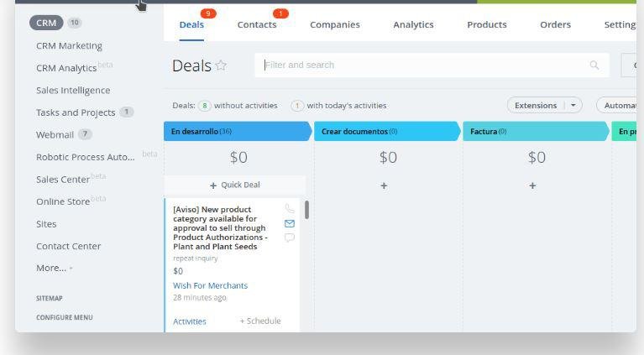644x355 pixels.
Task: Click the magnifier icon in the search box
Action: pyautogui.click(x=594, y=65)
